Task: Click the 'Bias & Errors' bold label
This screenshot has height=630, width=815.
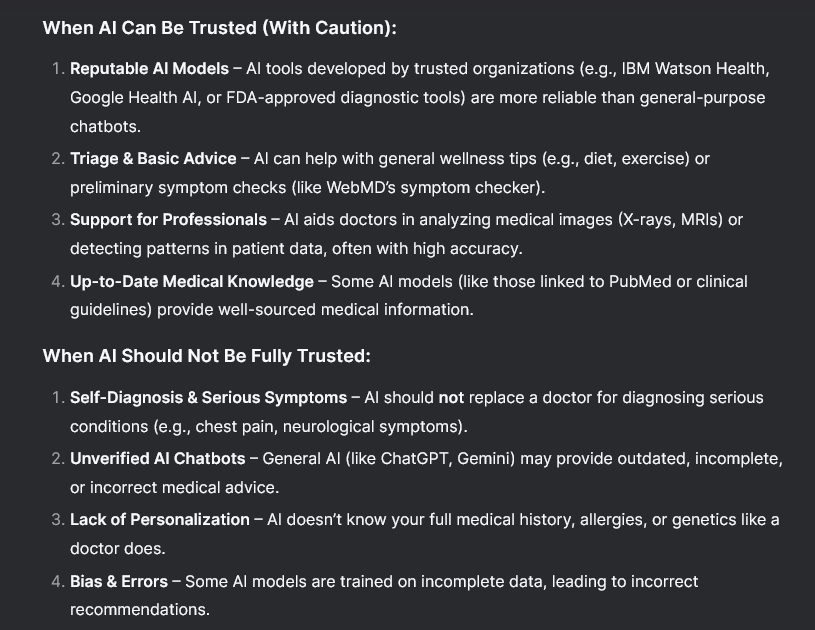Action: (x=119, y=581)
